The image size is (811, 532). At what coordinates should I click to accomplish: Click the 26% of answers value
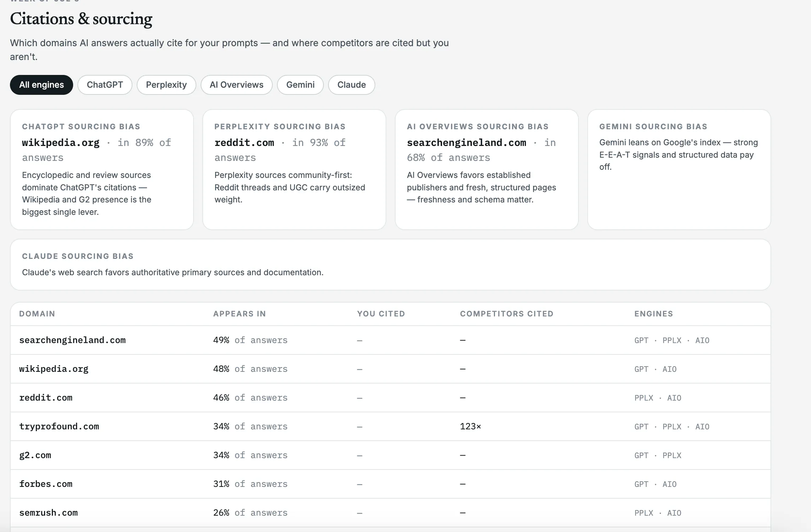click(250, 513)
